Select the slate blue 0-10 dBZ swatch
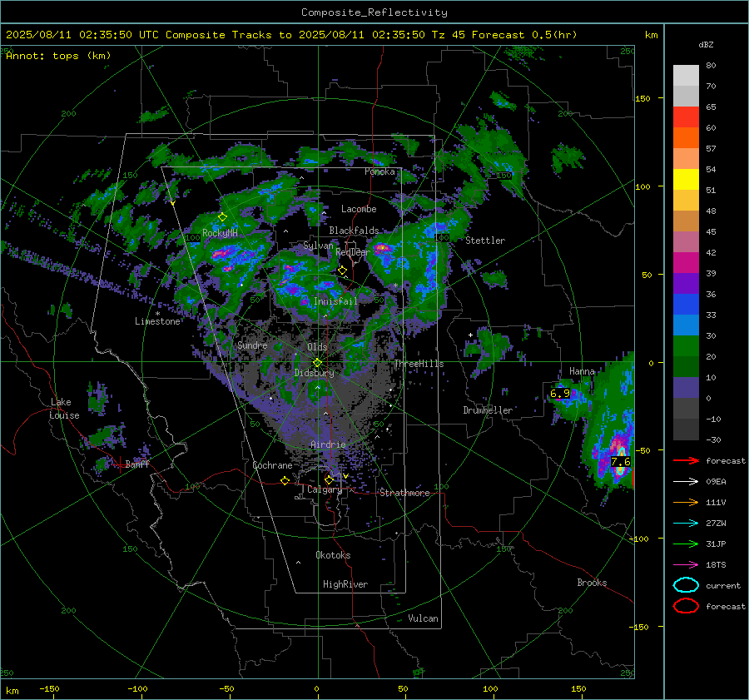Screen dimensions: 749x700 click(686, 387)
